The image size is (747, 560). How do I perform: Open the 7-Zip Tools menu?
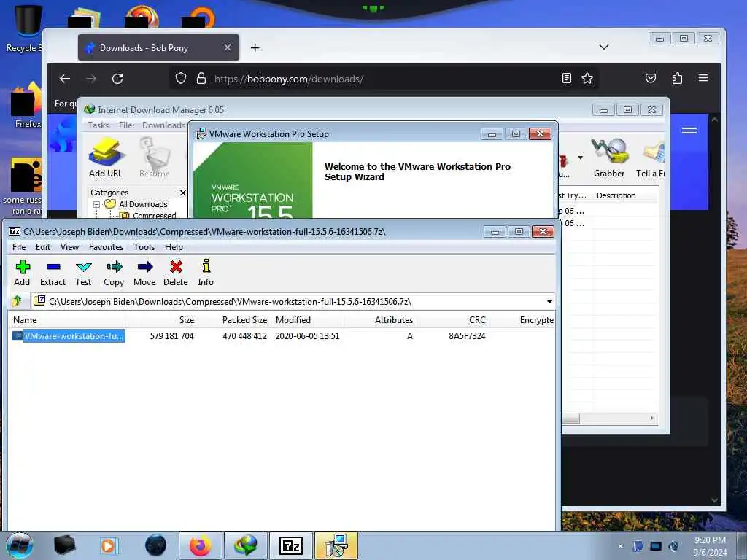(x=144, y=247)
